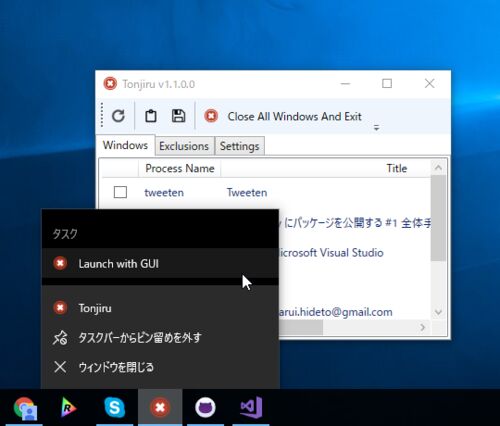Click the Chrome taskbar icon

[25, 407]
